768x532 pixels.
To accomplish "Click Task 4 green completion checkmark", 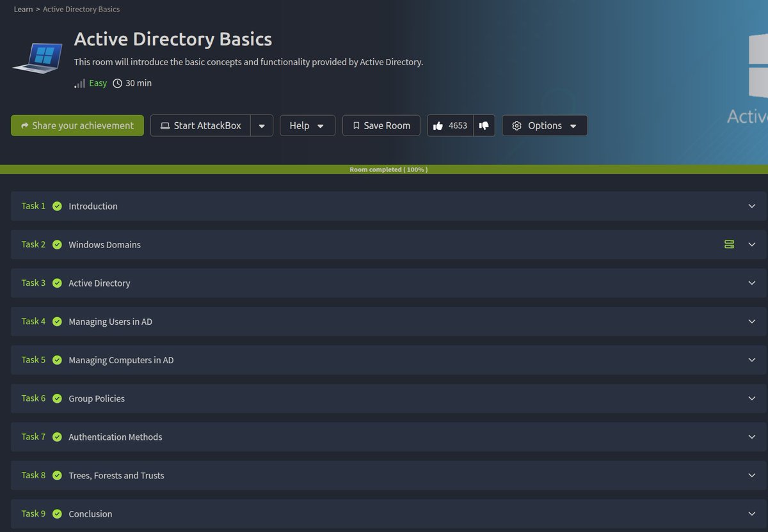I will click(x=57, y=322).
